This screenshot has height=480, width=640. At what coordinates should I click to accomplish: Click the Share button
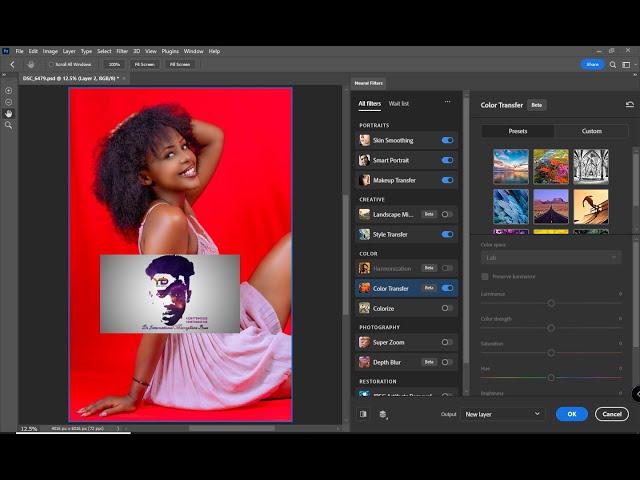pyautogui.click(x=592, y=64)
